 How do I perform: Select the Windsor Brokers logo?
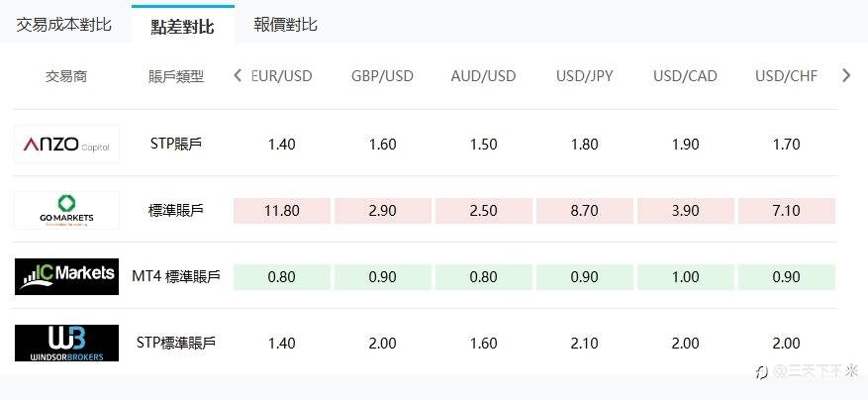pyautogui.click(x=66, y=343)
